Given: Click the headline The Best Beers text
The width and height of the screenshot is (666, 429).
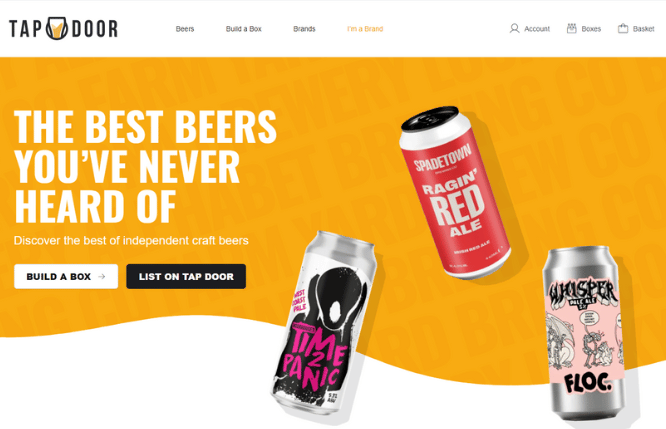Looking at the screenshot, I should click(x=145, y=126).
